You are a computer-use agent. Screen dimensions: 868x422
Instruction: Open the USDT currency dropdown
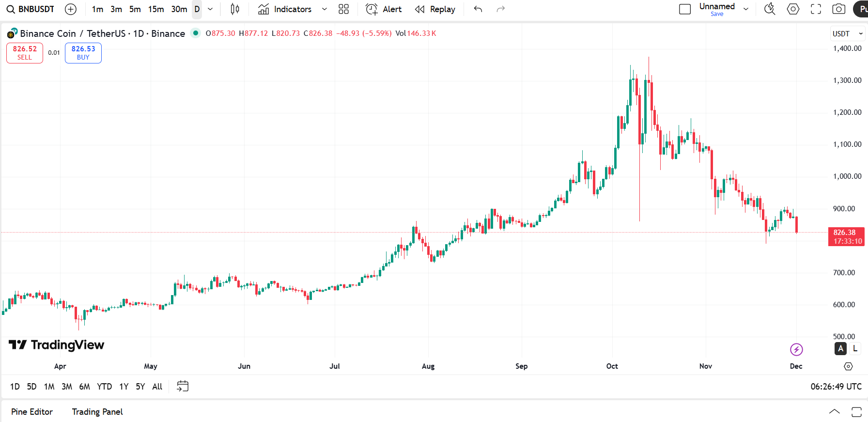tap(847, 33)
